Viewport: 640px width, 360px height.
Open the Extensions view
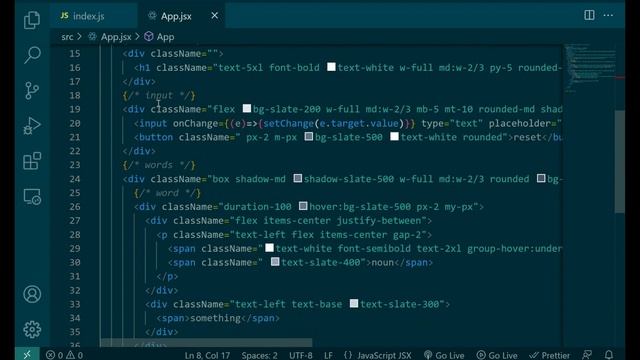click(32, 161)
